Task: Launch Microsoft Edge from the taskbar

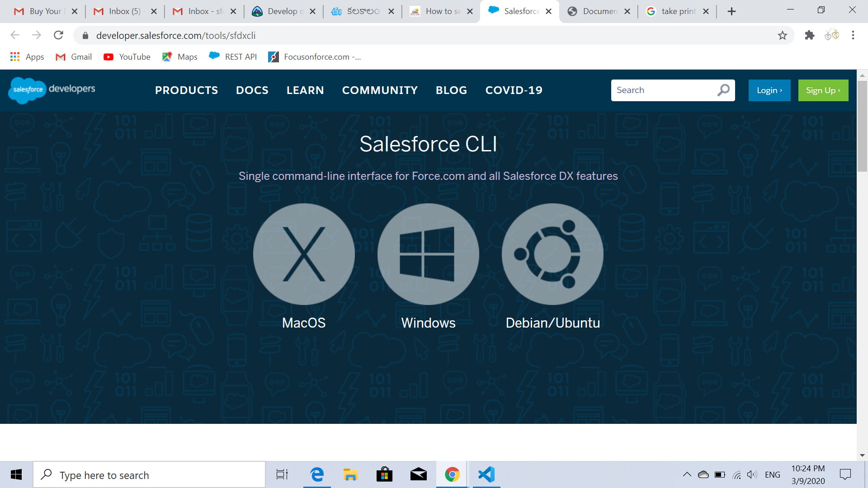Action: [x=317, y=474]
